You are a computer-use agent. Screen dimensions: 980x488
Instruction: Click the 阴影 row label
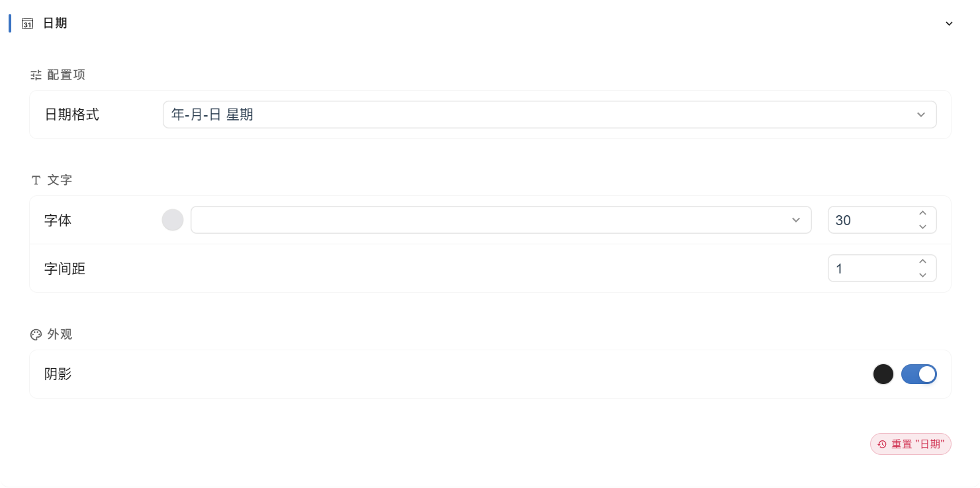[58, 374]
